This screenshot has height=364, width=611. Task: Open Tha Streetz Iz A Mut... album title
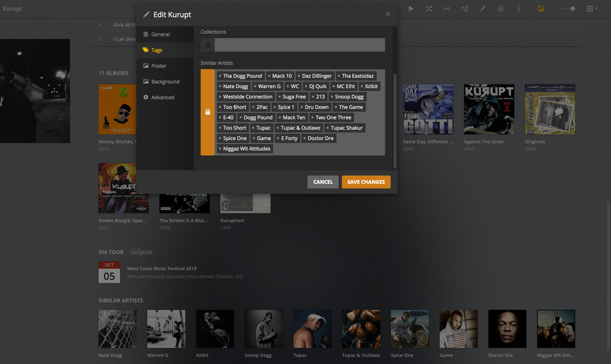(x=183, y=221)
